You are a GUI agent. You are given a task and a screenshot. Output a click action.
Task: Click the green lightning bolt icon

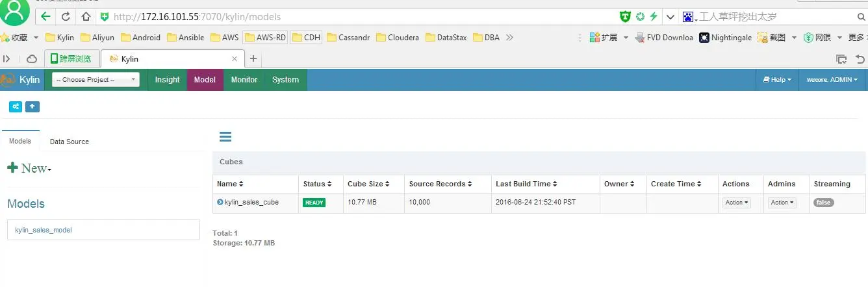click(x=654, y=16)
